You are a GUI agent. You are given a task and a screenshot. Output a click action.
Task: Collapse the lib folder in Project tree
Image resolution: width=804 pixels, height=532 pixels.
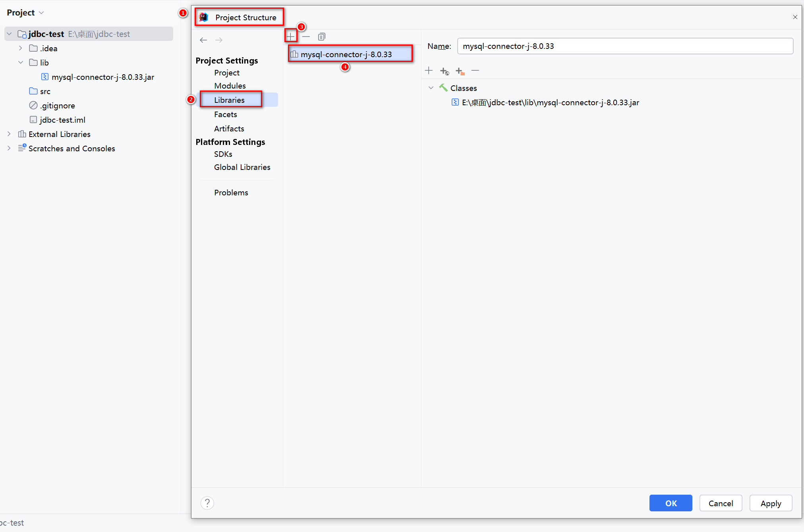[x=21, y=63]
